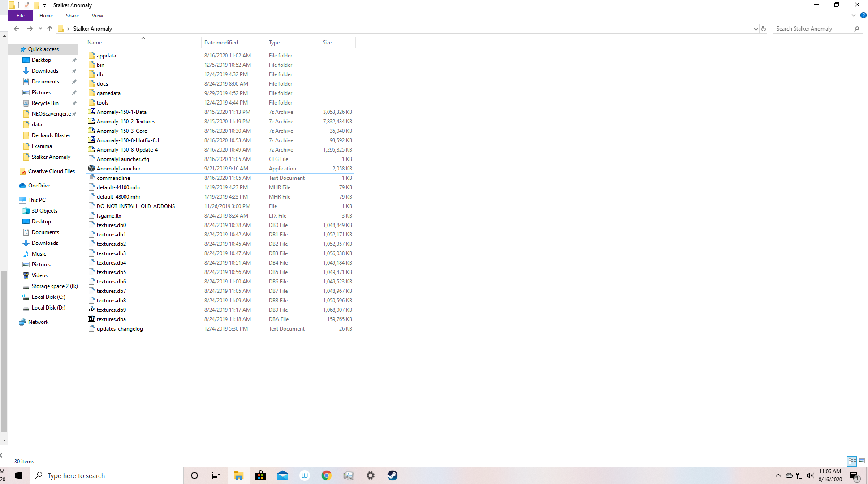Viewport: 868px width, 484px height.
Task: Open Cortana circle on taskbar
Action: (194, 475)
